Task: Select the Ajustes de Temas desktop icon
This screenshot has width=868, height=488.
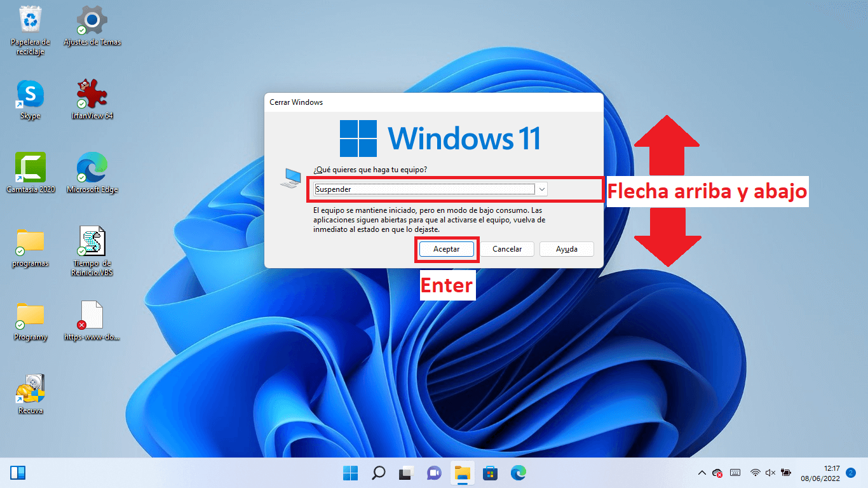Action: pyautogui.click(x=92, y=26)
